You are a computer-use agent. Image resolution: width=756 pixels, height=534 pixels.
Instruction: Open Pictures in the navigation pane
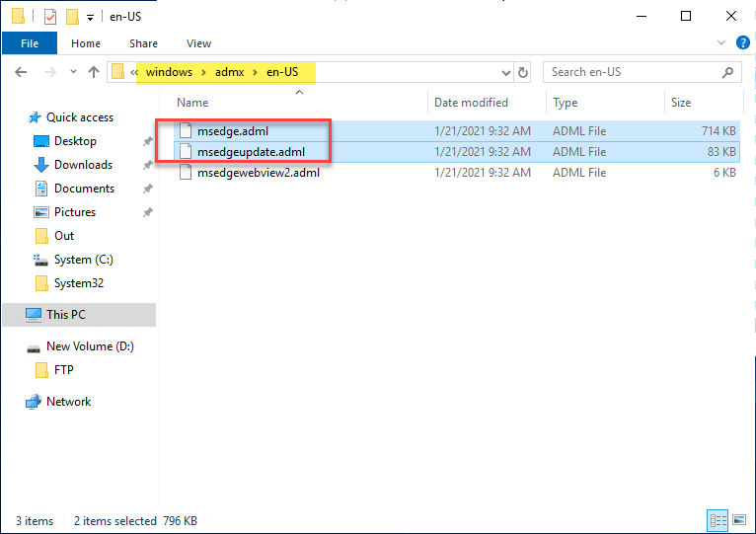pos(75,212)
